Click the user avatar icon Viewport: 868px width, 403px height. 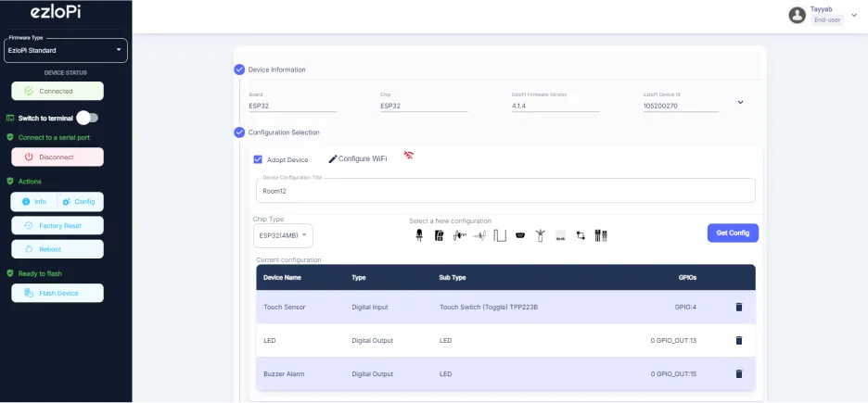[798, 15]
